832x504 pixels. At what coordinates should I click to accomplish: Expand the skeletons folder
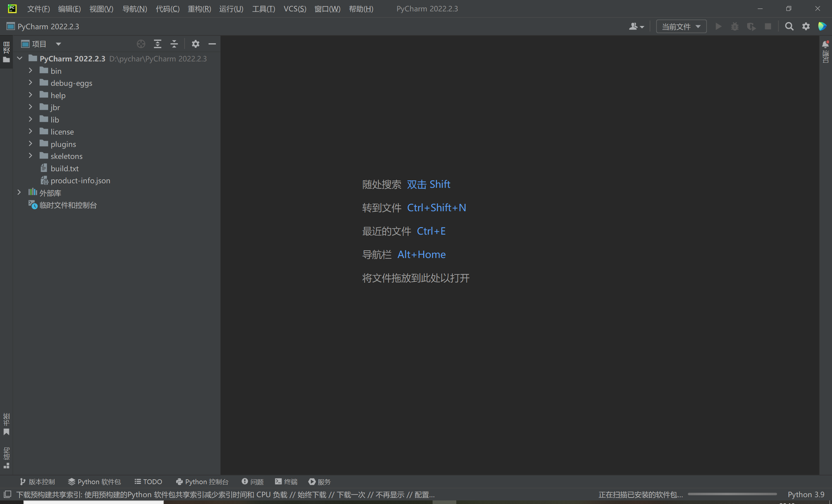[x=31, y=156]
